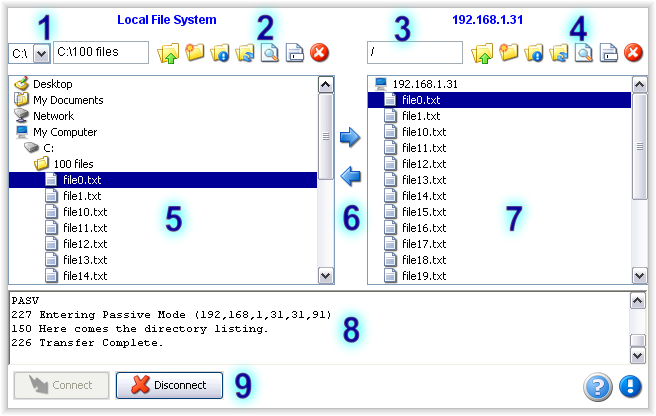Rename the selected remote file
This screenshot has height=416, width=656.
tap(609, 53)
